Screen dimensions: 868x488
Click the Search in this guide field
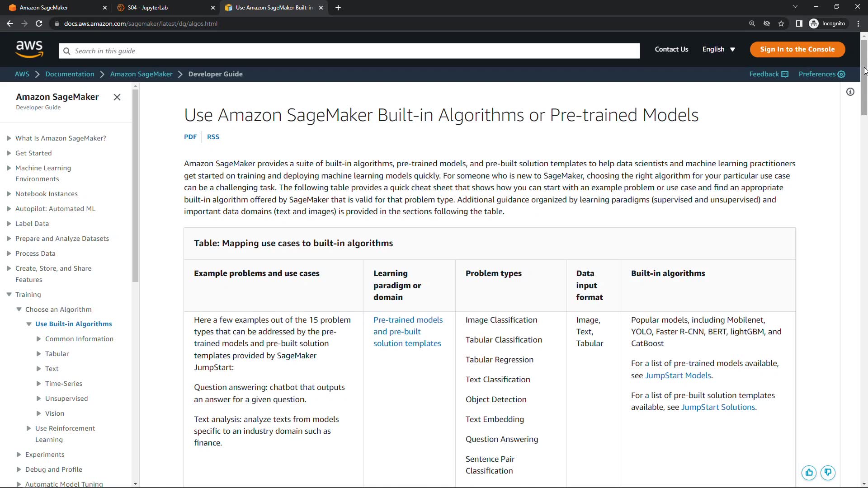click(349, 51)
